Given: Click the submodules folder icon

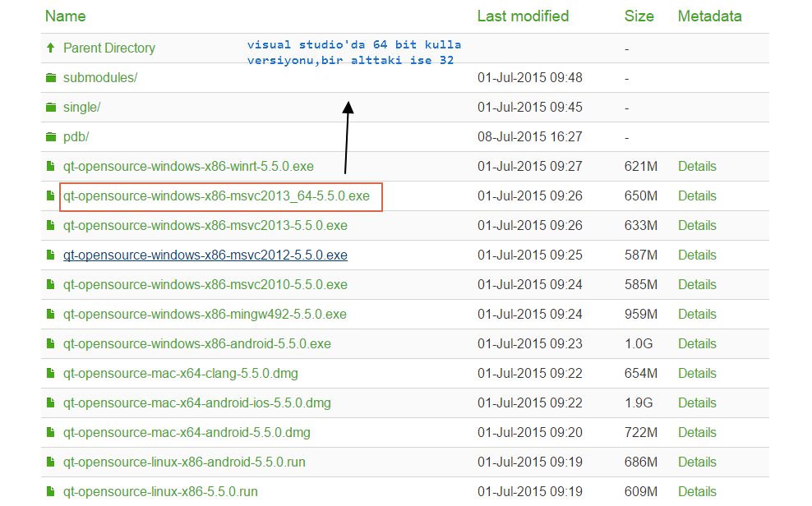Looking at the screenshot, I should point(51,77).
